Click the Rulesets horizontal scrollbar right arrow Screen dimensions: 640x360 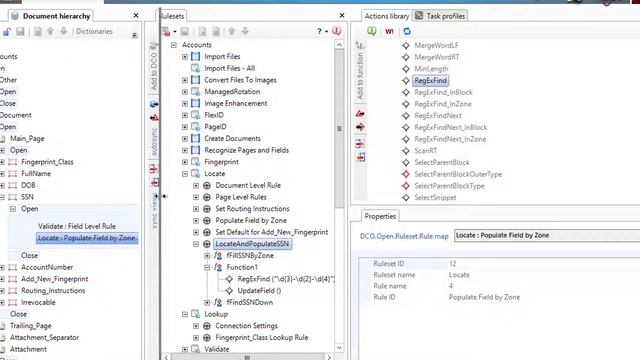[x=329, y=357]
